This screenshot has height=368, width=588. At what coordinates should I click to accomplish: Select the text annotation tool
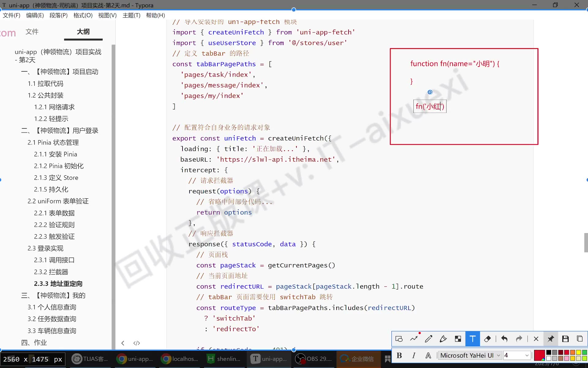tap(473, 339)
